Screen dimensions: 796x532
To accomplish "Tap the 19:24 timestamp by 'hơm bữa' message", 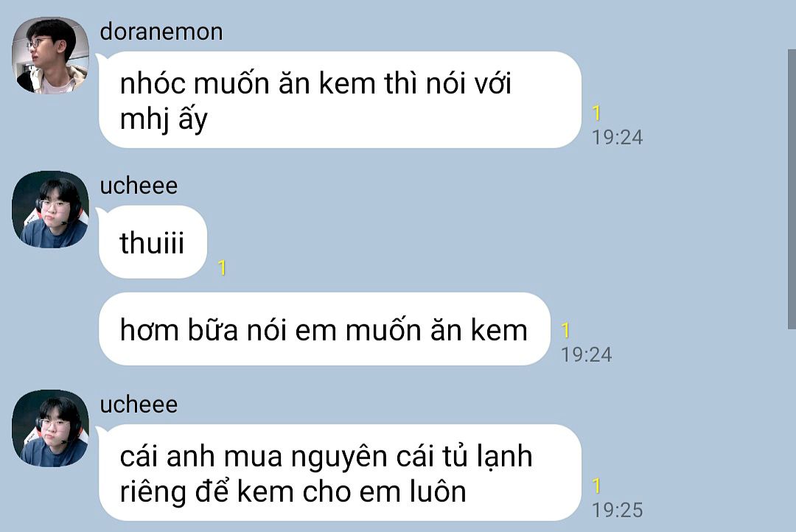I will coord(587,355).
